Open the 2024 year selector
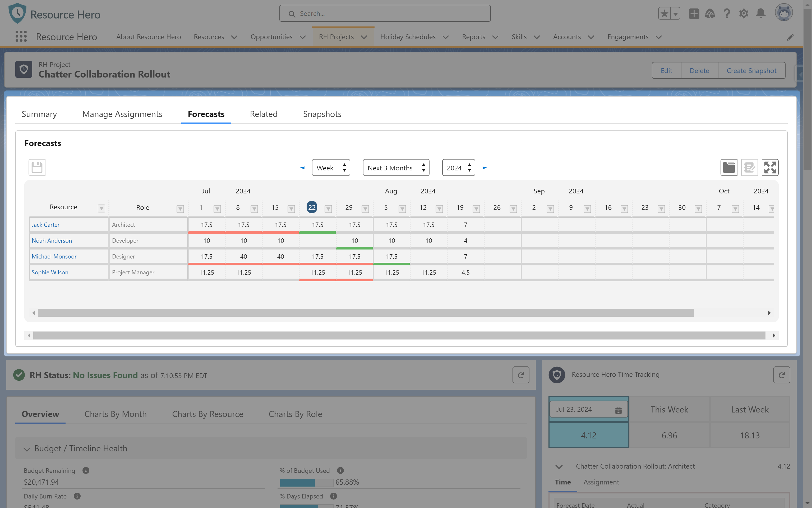This screenshot has height=508, width=812. point(458,168)
